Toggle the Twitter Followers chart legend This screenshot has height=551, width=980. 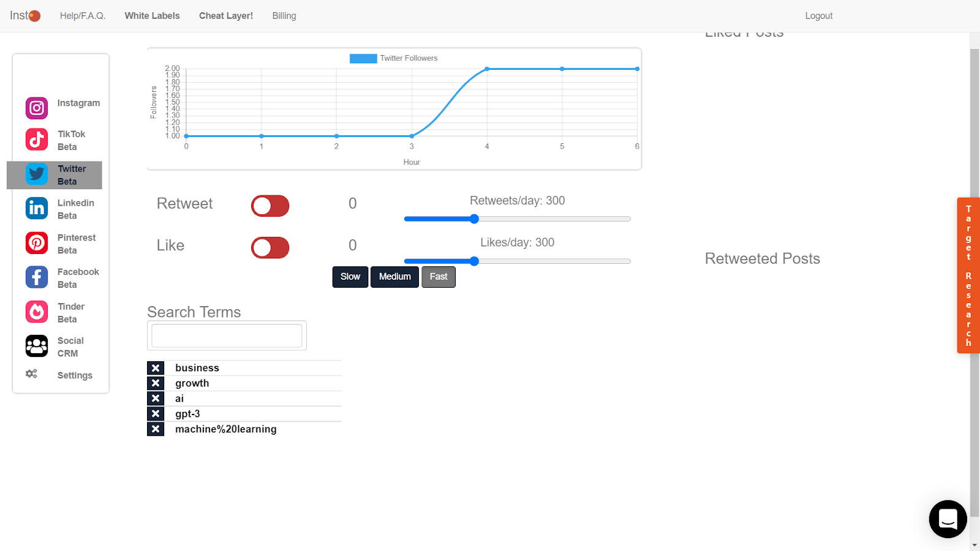pos(393,58)
